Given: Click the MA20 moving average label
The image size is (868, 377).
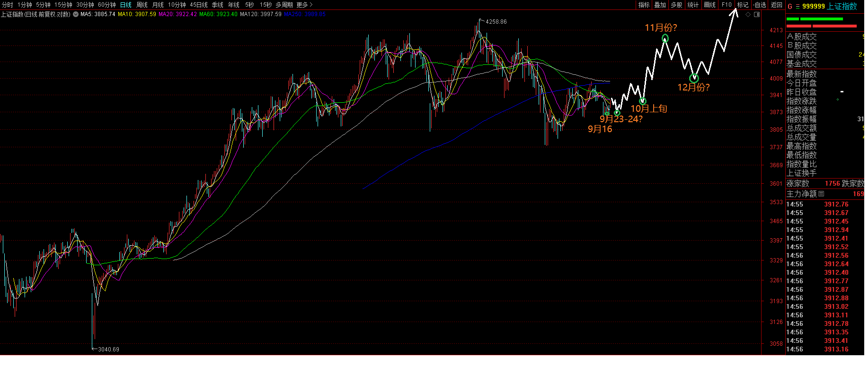Looking at the screenshot, I should [177, 14].
